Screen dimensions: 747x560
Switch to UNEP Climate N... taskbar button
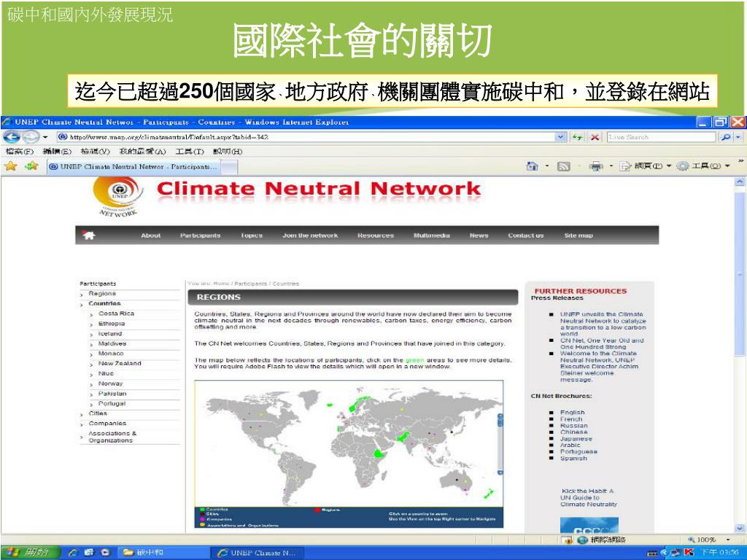click(x=258, y=553)
